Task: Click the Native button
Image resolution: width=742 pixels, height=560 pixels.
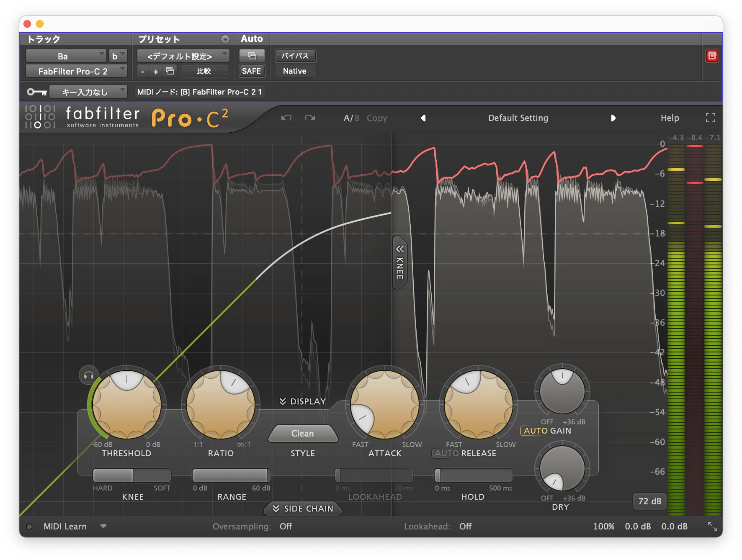Action: point(295,71)
